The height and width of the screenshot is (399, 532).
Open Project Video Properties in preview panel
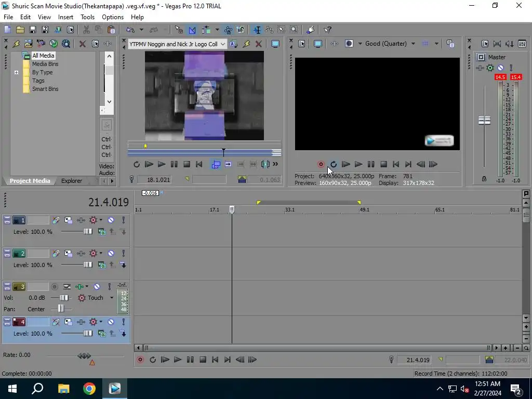(302, 44)
